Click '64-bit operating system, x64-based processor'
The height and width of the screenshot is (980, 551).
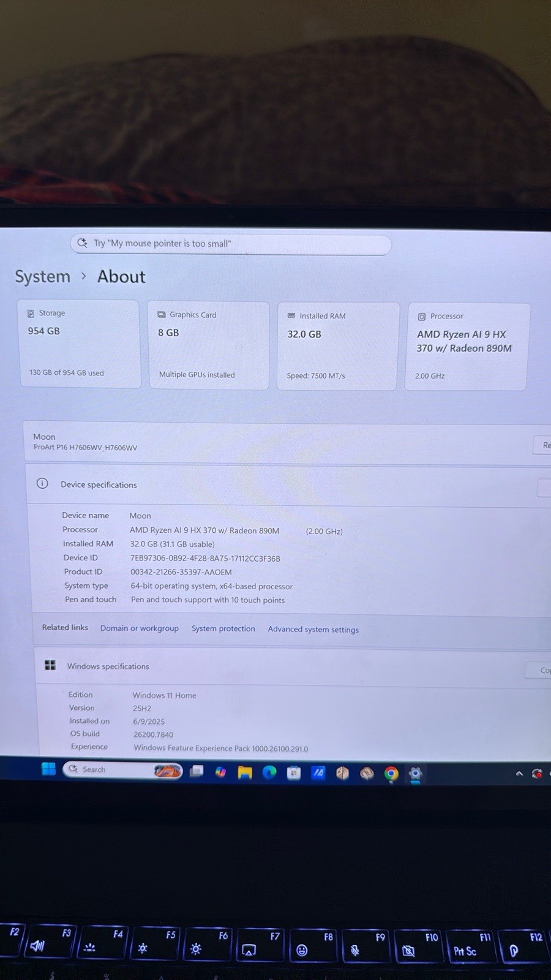pyautogui.click(x=211, y=586)
